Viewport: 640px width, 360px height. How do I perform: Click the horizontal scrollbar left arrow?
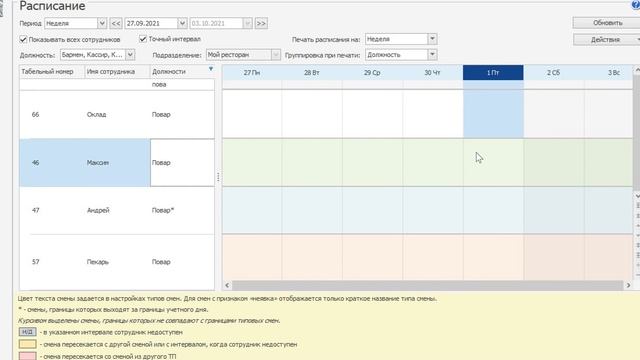(x=227, y=285)
